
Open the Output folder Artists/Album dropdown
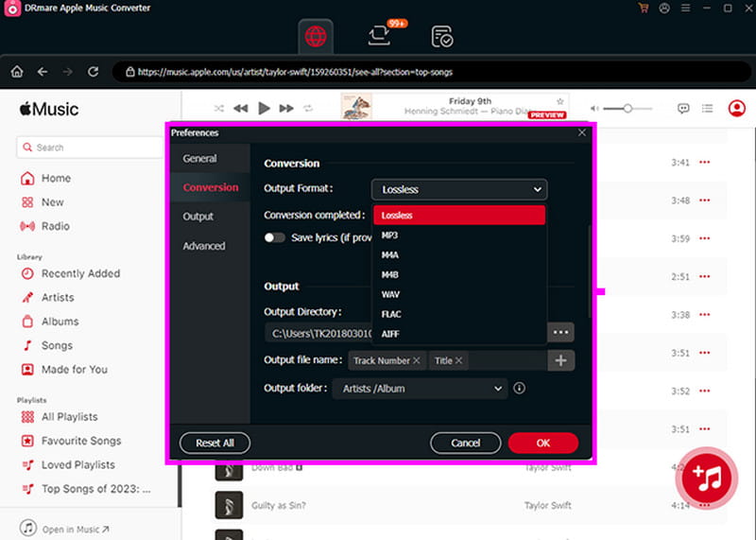point(420,389)
